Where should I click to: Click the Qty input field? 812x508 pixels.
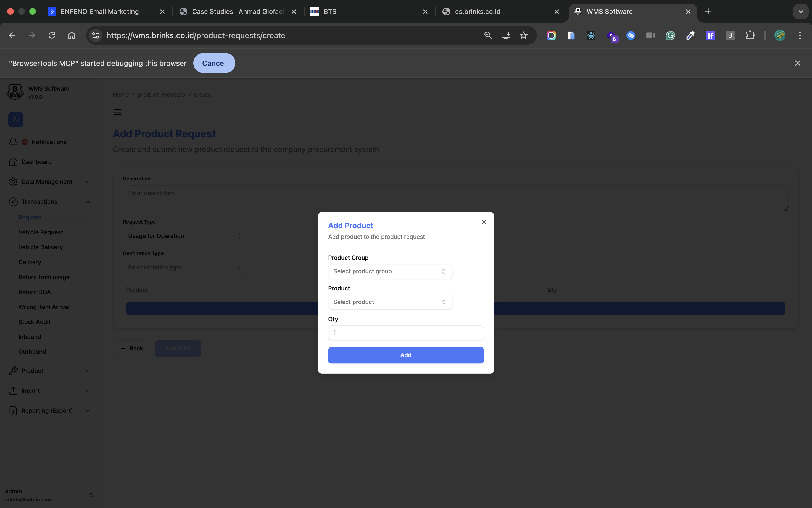405,332
